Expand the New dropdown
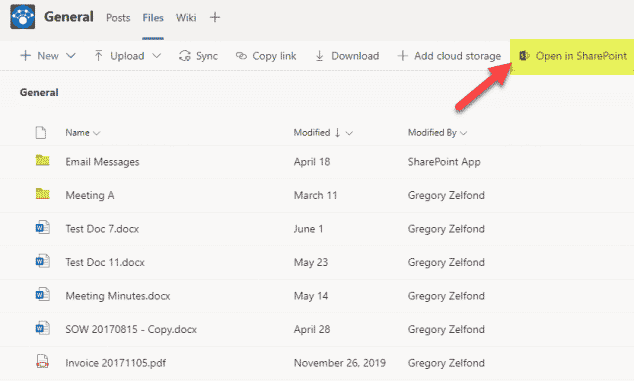 click(71, 56)
